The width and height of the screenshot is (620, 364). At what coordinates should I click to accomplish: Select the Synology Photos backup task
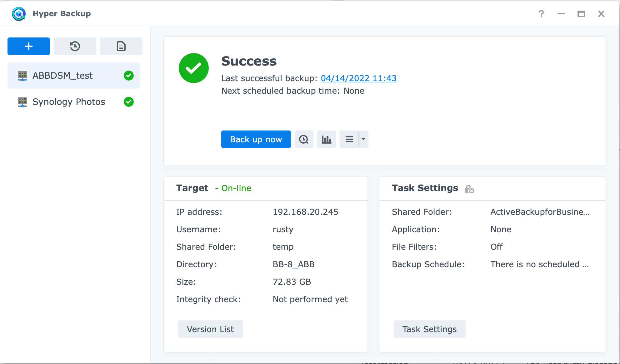coord(74,102)
